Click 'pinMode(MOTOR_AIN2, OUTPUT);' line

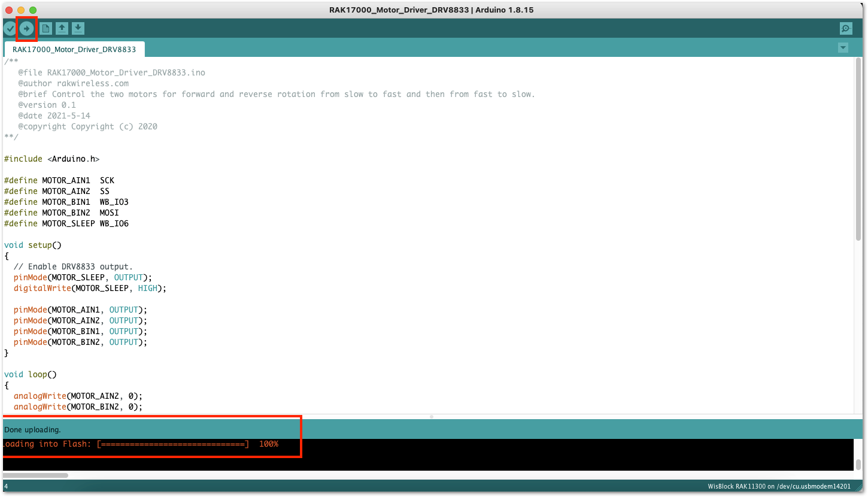pyautogui.click(x=80, y=320)
